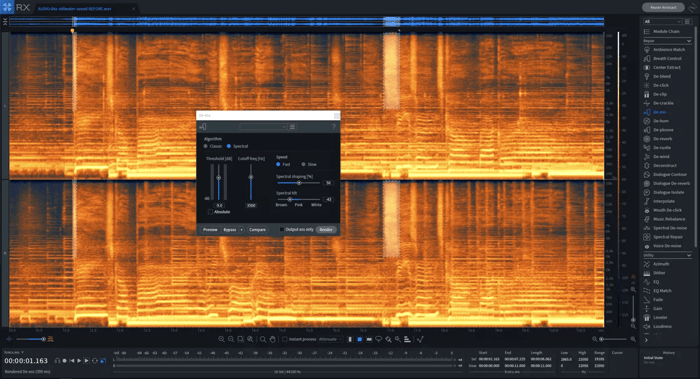The height and width of the screenshot is (379, 700).
Task: Open the All module filter dropdown
Action: [x=662, y=21]
